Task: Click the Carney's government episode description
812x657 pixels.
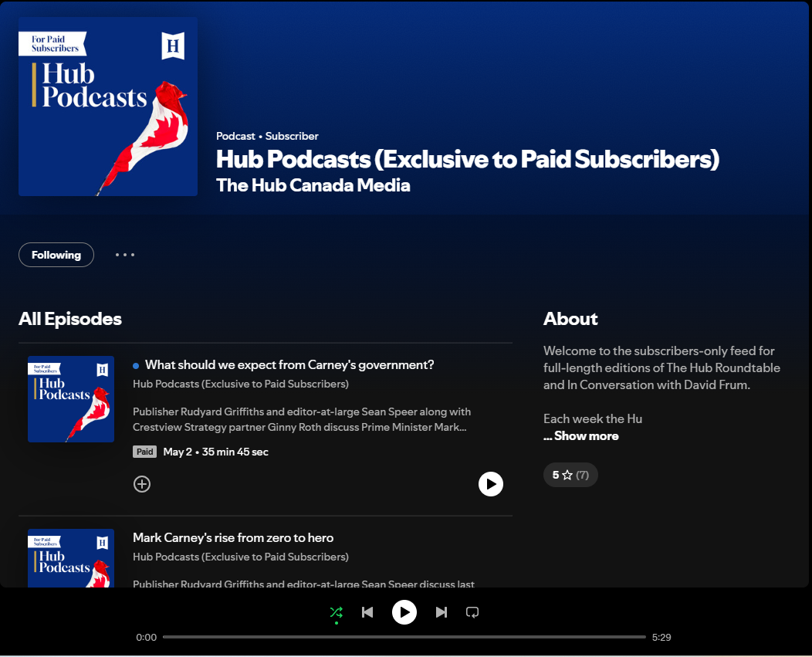Action: (x=301, y=419)
